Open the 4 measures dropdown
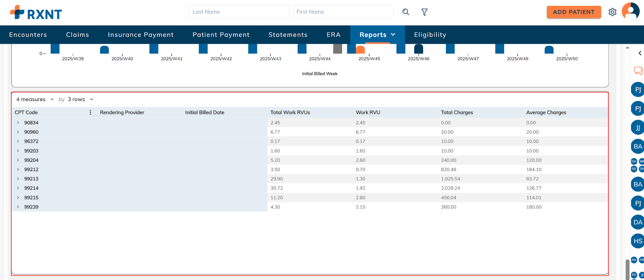This screenshot has width=644, height=280. point(35,99)
